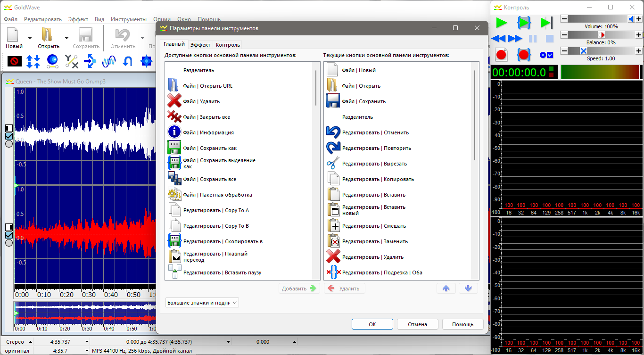Image resolution: width=644 pixels, height=355 pixels.
Task: Start recording to a new file
Action: (501, 55)
